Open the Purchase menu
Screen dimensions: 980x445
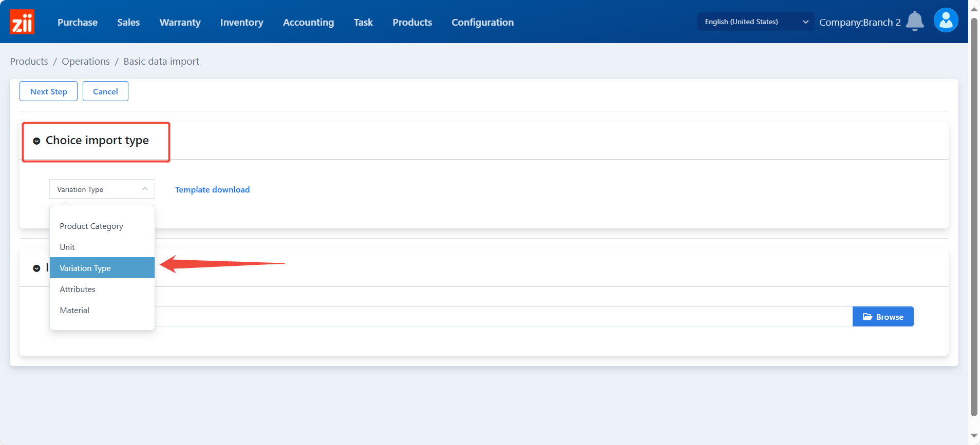tap(78, 22)
